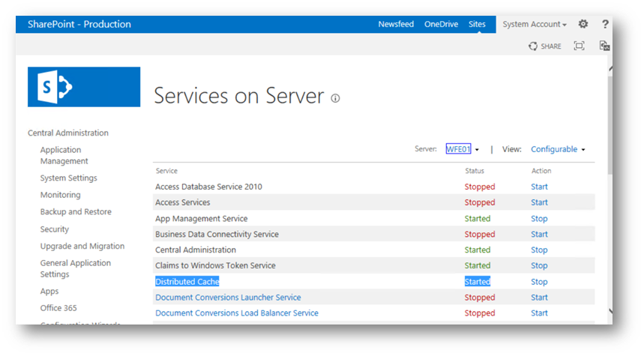
Task: Click the info icon next to Services on Server
Action: pos(336,98)
